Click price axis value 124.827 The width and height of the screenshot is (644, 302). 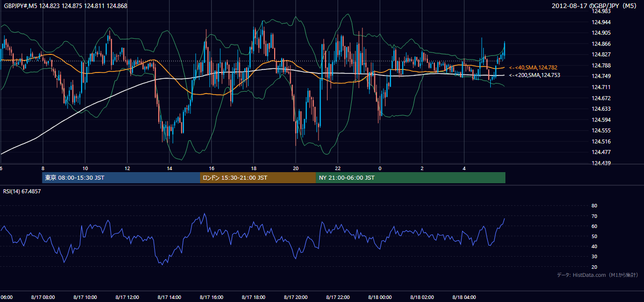click(601, 54)
